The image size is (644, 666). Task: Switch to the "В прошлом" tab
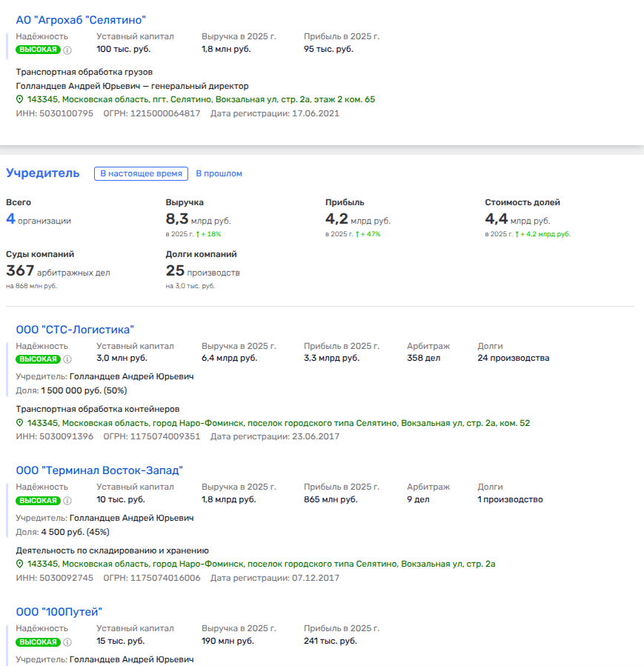(219, 173)
